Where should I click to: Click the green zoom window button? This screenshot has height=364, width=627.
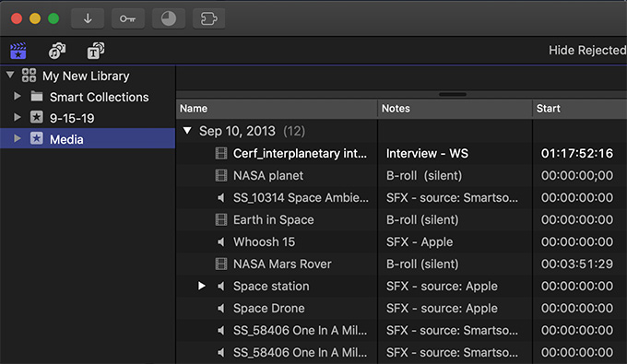53,18
